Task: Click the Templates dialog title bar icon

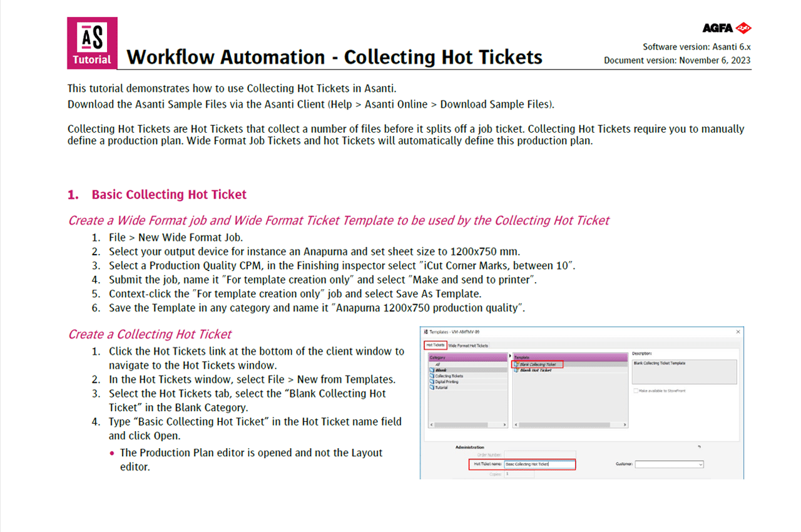Action: click(426, 332)
